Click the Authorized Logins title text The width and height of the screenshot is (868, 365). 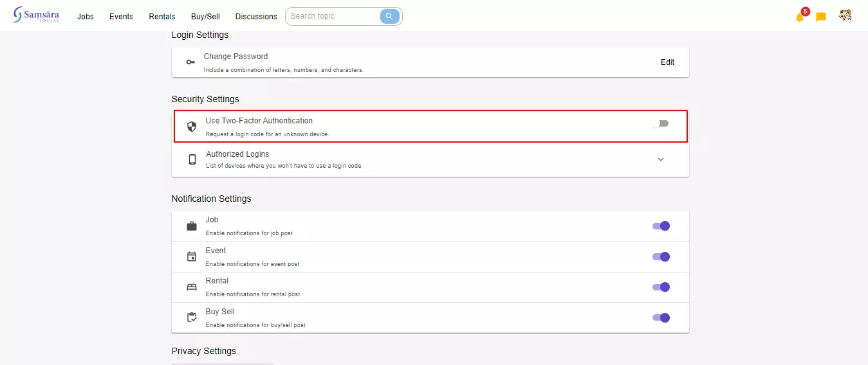pos(237,154)
